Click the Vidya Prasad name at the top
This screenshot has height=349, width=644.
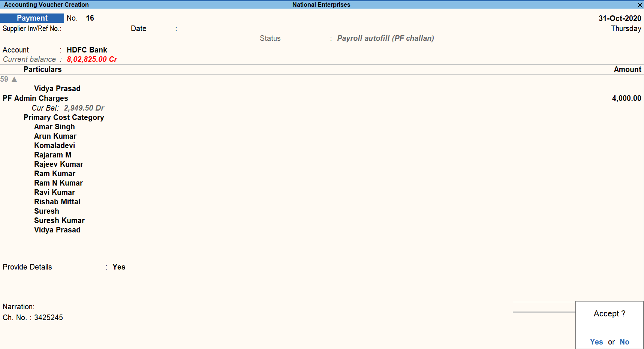[57, 88]
